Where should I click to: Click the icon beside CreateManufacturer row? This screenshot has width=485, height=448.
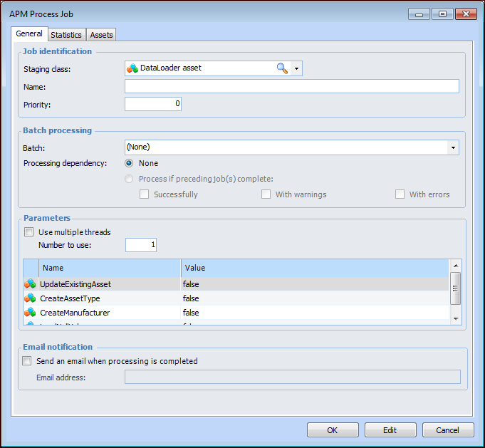30,313
